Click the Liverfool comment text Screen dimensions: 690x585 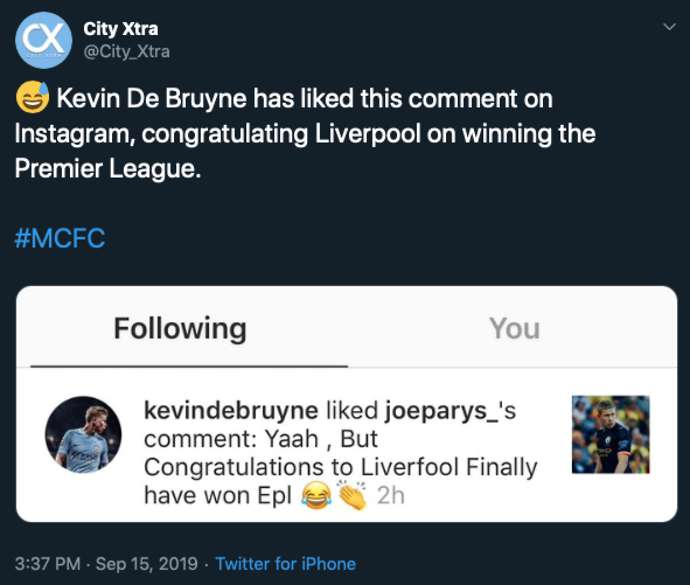(x=340, y=467)
